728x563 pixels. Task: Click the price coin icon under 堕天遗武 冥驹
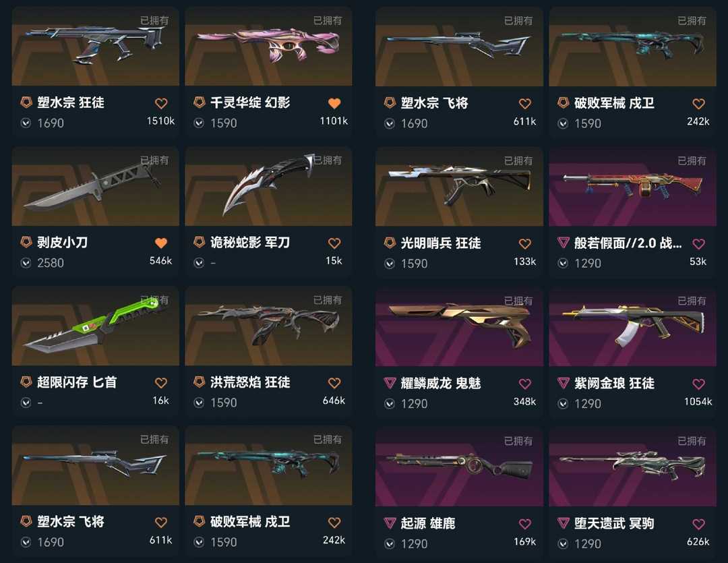click(563, 544)
